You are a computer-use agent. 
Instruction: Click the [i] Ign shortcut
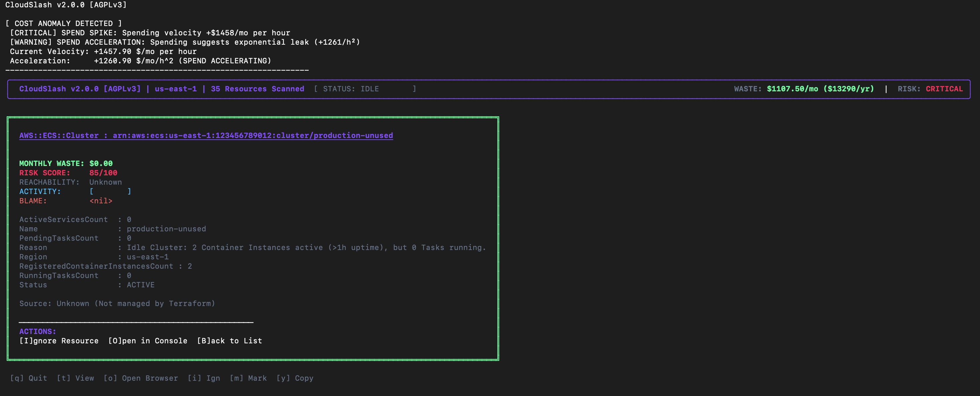204,378
